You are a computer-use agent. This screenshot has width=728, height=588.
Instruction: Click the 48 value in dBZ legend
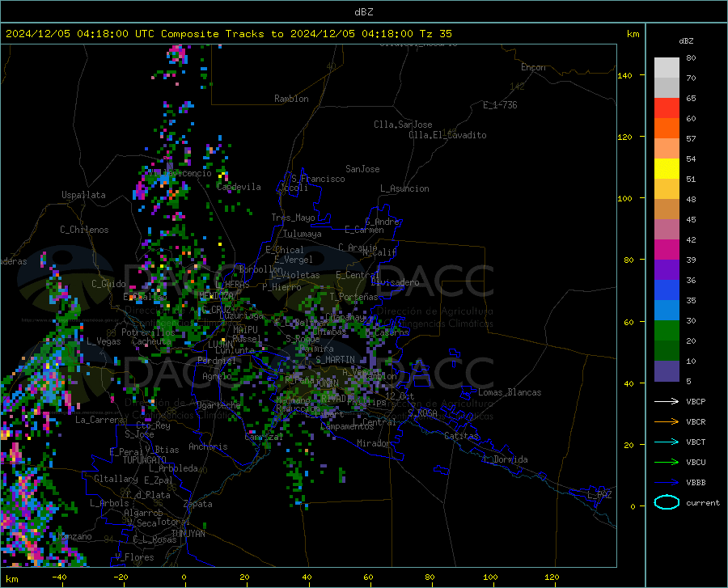(691, 200)
